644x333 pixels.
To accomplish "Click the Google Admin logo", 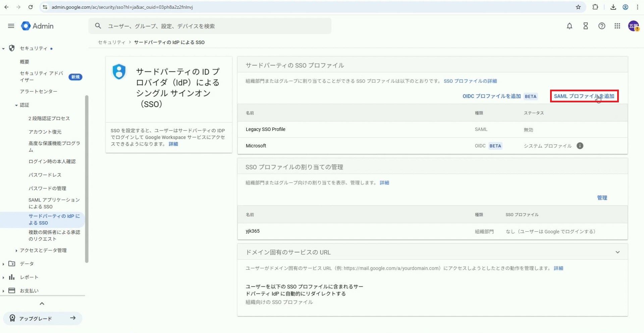I will click(37, 26).
